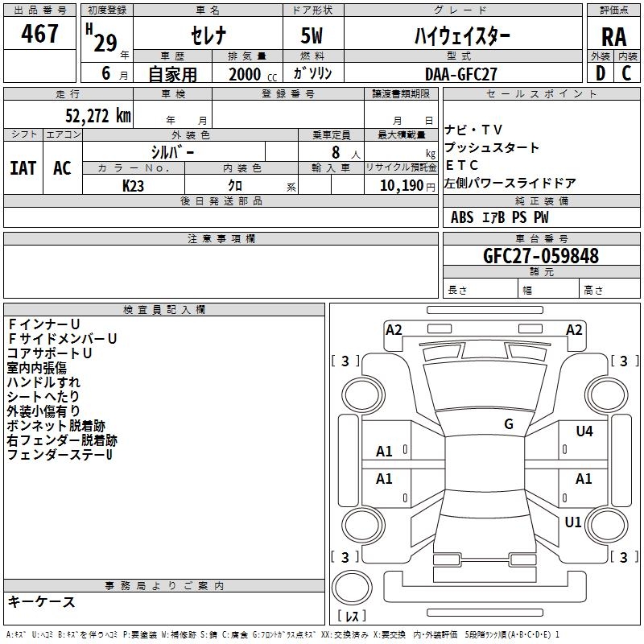
Task: Click the front-left tire circle on diagram
Action: pyautogui.click(x=363, y=395)
